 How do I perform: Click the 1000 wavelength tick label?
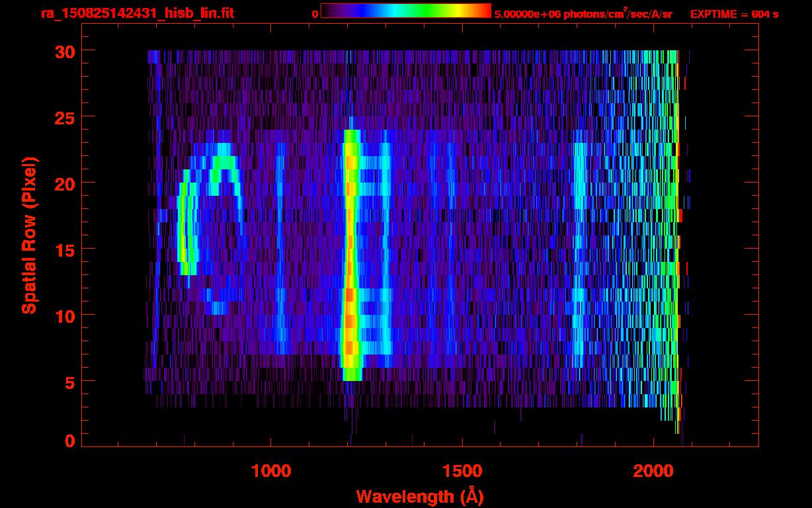click(x=271, y=471)
